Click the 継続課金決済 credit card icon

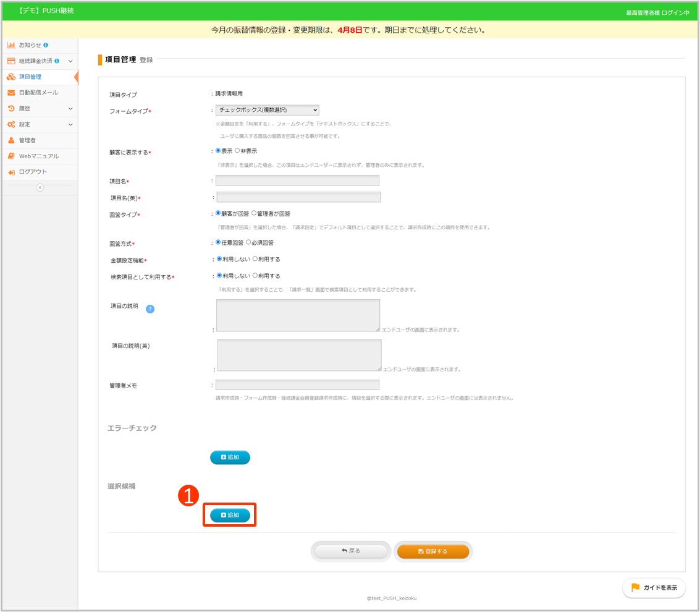[11, 61]
